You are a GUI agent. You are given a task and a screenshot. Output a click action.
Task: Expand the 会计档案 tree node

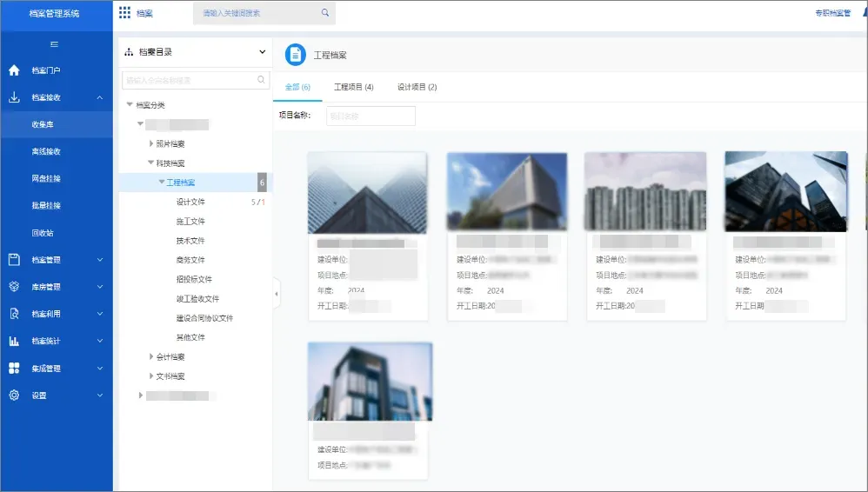(151, 356)
